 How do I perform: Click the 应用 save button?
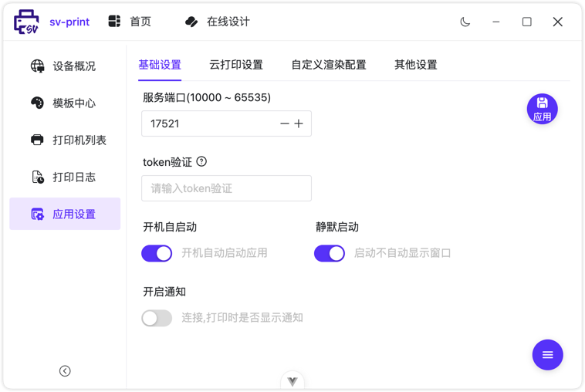[x=542, y=110]
